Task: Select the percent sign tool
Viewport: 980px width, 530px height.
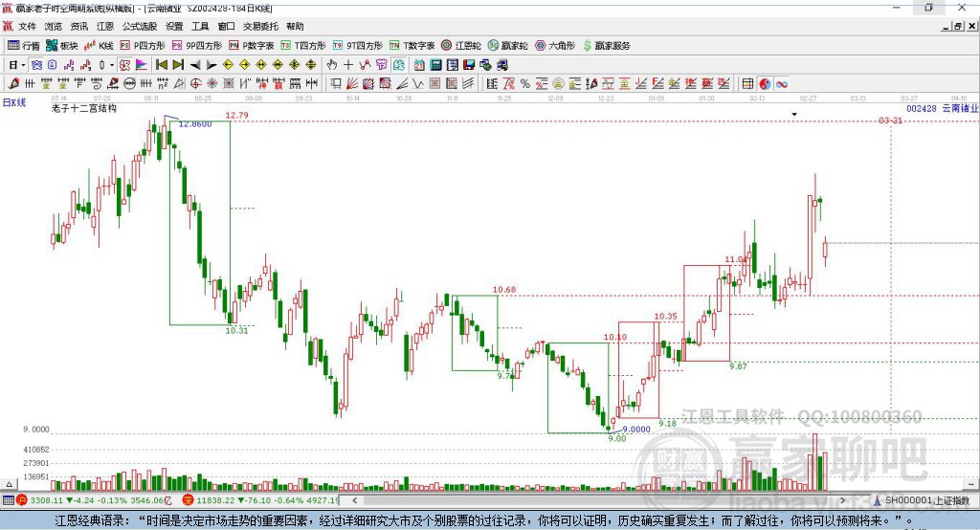Action: (x=525, y=84)
